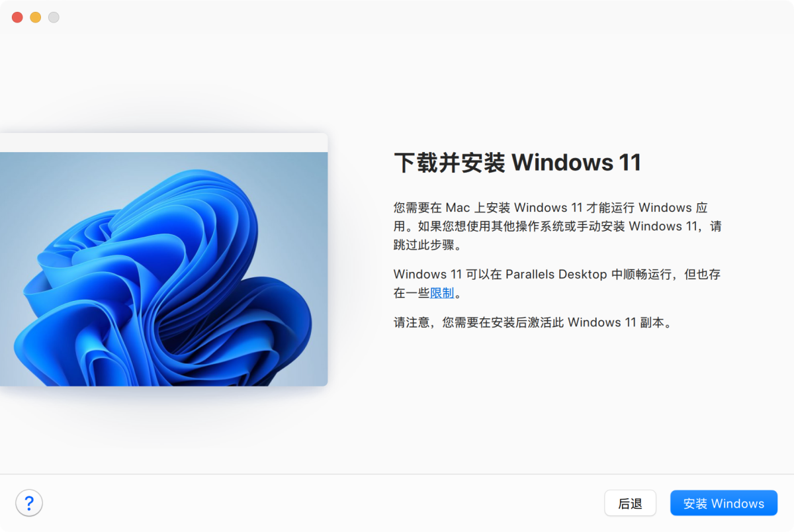Click the 下载并安装 Windows 11 title text
The image size is (794, 532).
pyautogui.click(x=517, y=161)
